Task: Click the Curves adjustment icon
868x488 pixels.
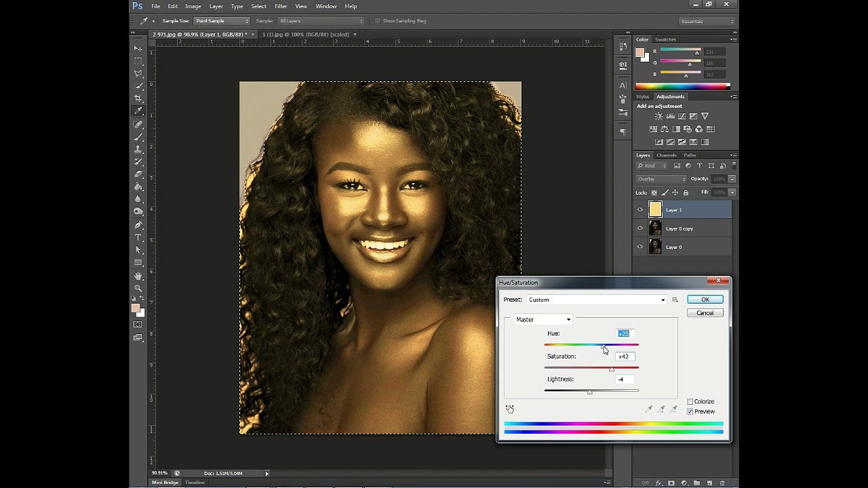Action: (x=682, y=117)
